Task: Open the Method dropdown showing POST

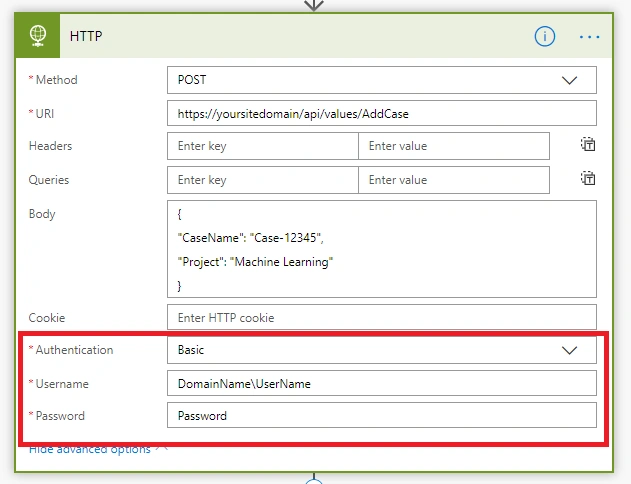Action: pyautogui.click(x=381, y=80)
